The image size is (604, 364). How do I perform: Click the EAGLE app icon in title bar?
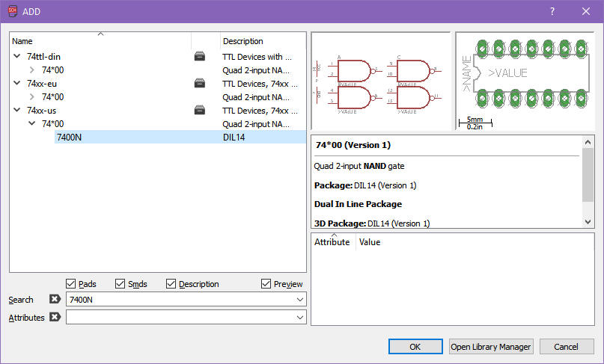pyautogui.click(x=12, y=11)
